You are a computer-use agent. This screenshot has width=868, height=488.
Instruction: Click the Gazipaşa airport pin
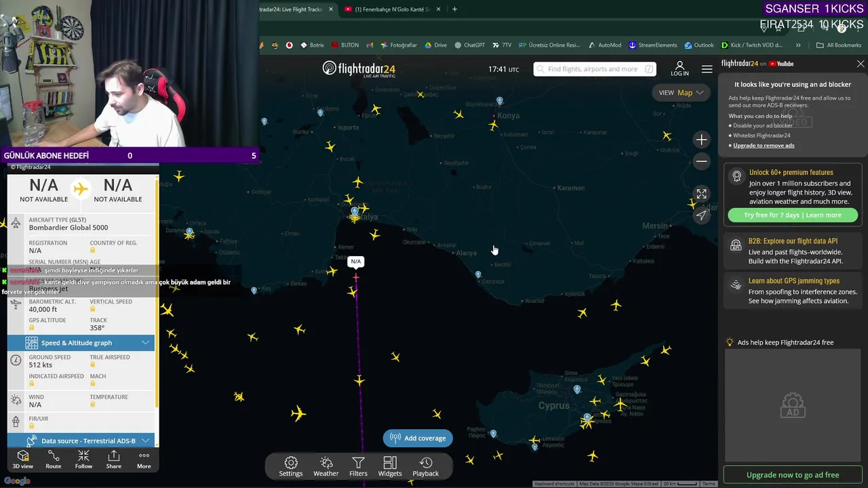pyautogui.click(x=478, y=275)
